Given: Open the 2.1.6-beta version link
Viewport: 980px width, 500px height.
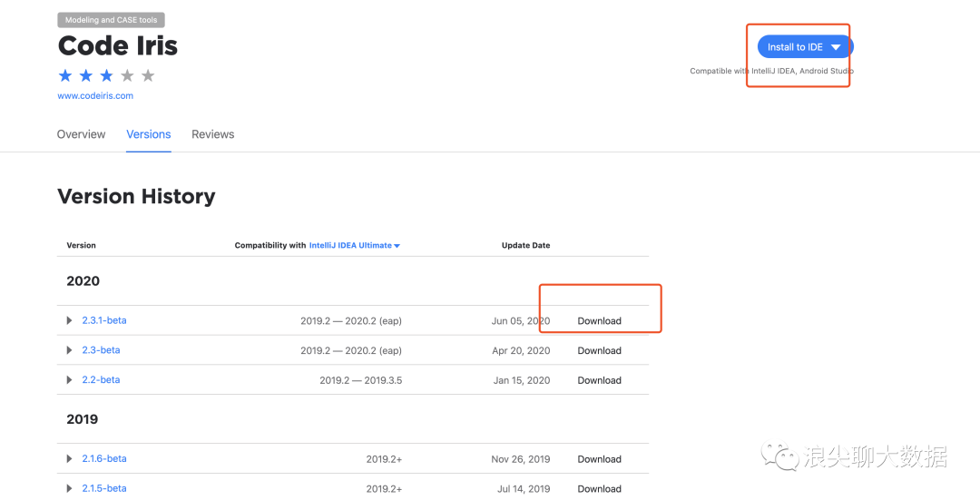Looking at the screenshot, I should tap(104, 459).
